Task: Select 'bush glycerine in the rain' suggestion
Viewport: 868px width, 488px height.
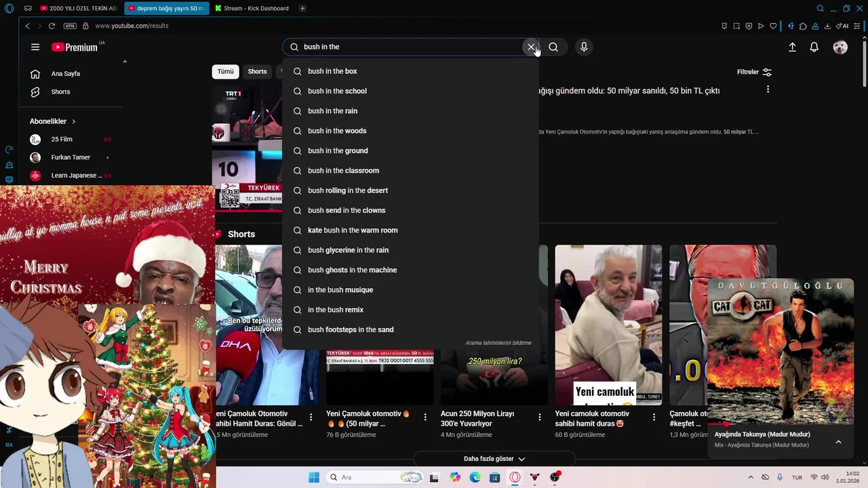Action: coord(410,250)
